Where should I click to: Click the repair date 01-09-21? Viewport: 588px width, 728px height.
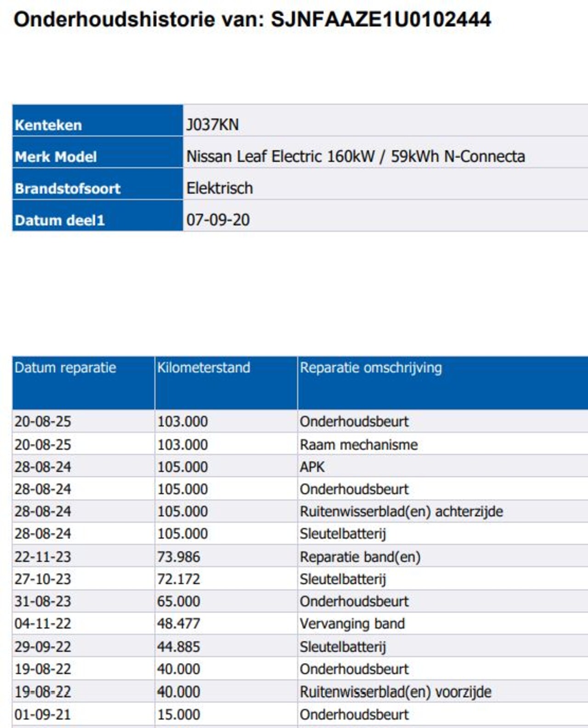(x=43, y=715)
